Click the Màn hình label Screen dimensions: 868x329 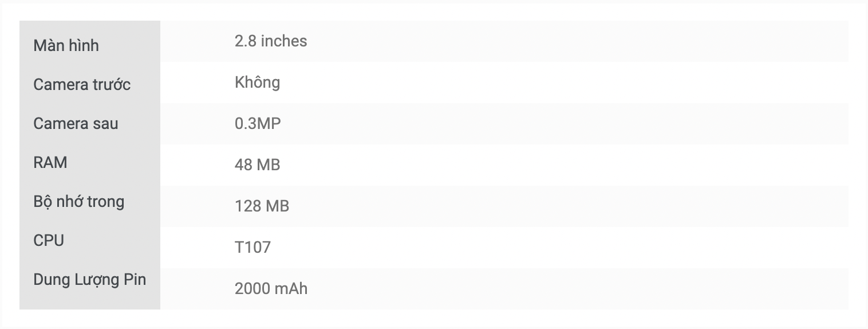pos(66,45)
